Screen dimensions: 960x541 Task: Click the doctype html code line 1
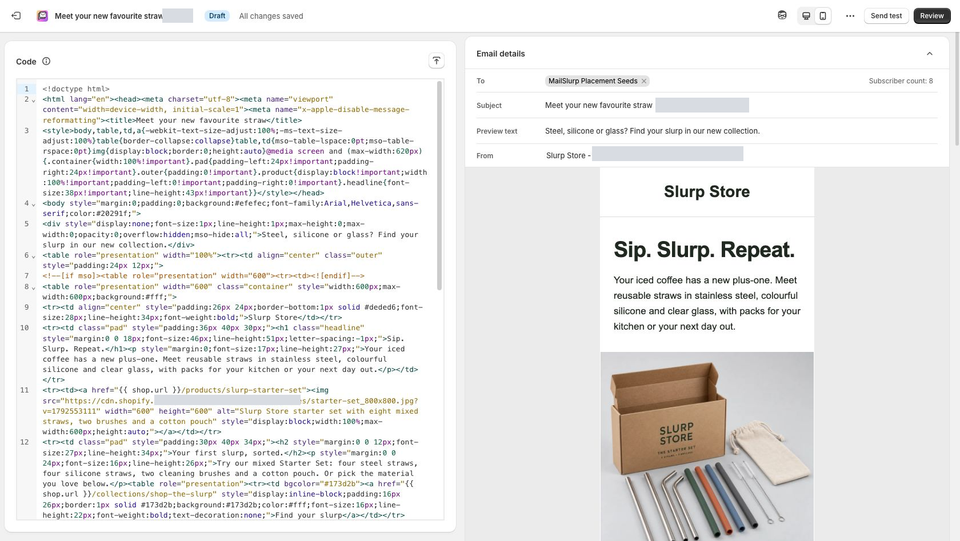click(x=76, y=89)
